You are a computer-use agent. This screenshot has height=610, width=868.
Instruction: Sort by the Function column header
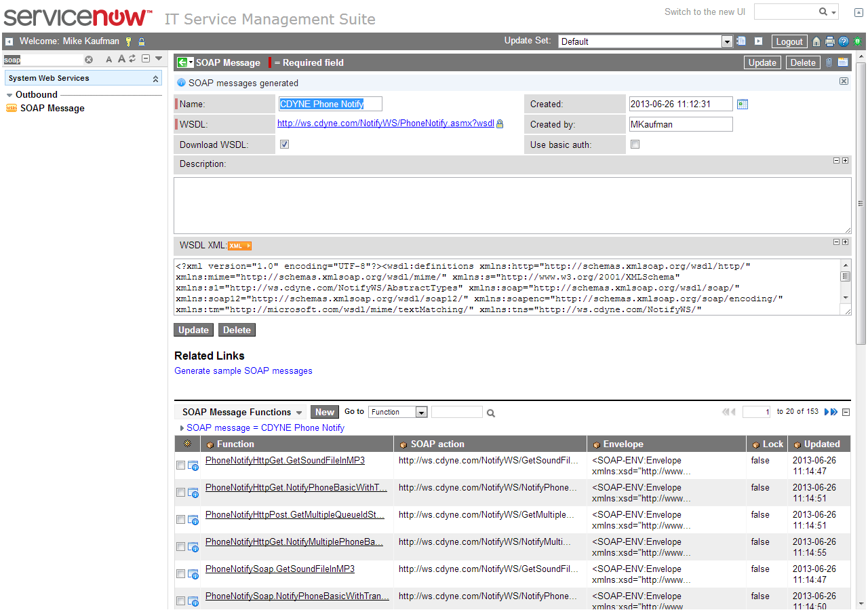point(235,444)
